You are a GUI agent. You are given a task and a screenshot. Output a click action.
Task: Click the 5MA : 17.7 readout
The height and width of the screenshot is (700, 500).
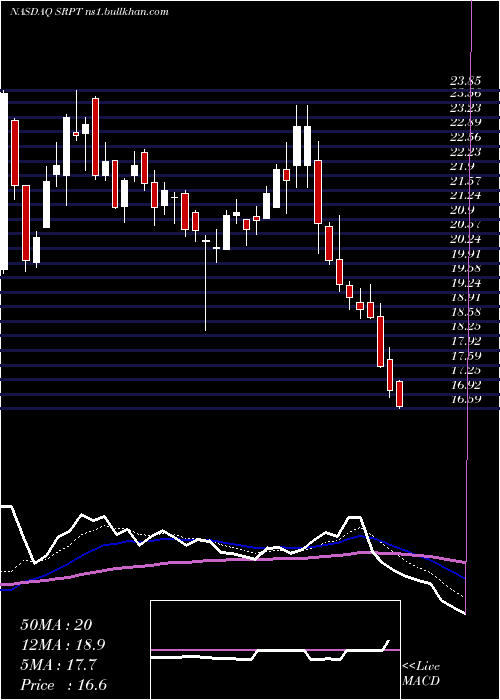point(58,665)
